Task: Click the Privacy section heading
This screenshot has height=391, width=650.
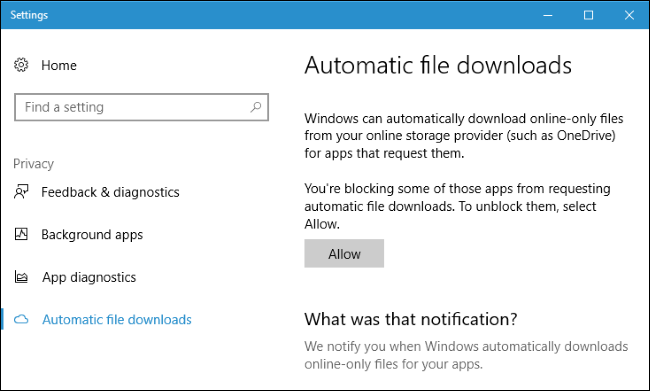Action: (x=34, y=164)
